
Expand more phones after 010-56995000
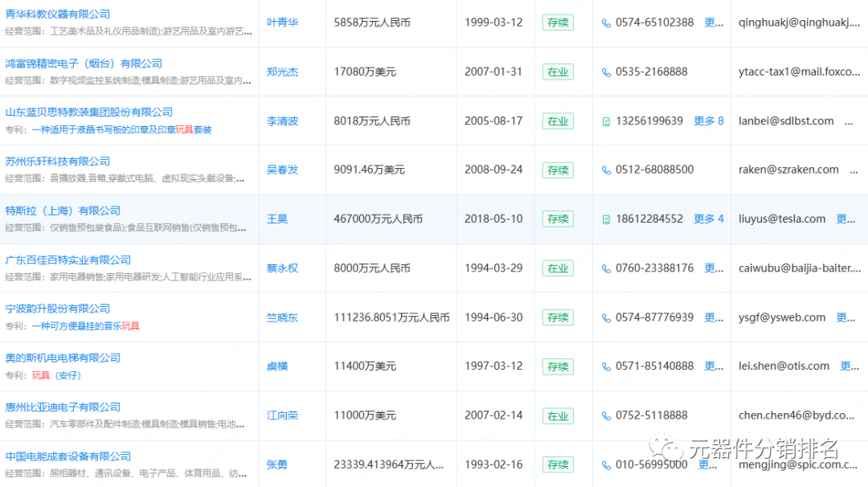pos(707,464)
